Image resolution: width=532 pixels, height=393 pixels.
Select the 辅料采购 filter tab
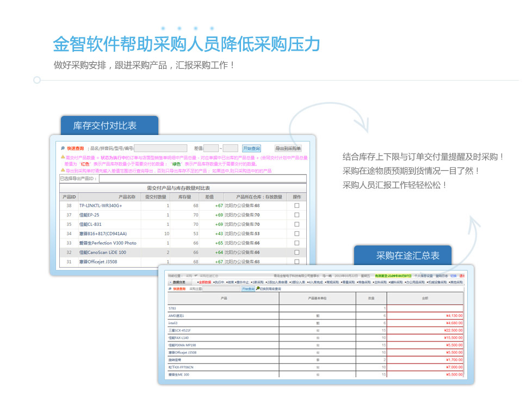(x=397, y=283)
